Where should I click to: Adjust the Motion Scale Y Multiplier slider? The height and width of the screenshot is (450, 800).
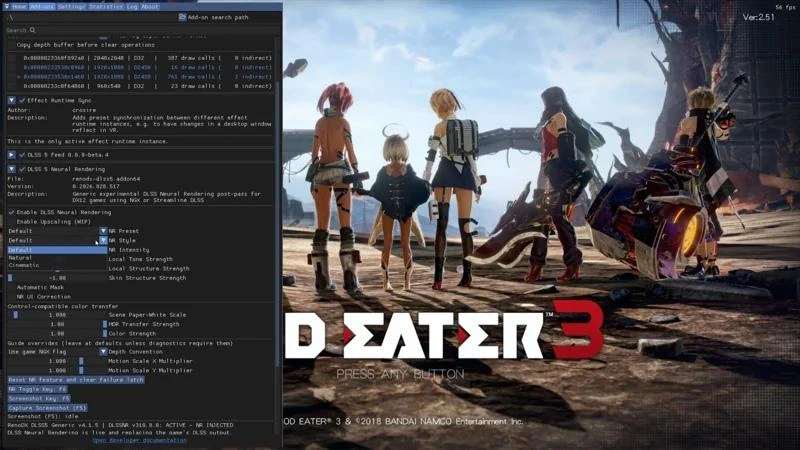(x=57, y=370)
